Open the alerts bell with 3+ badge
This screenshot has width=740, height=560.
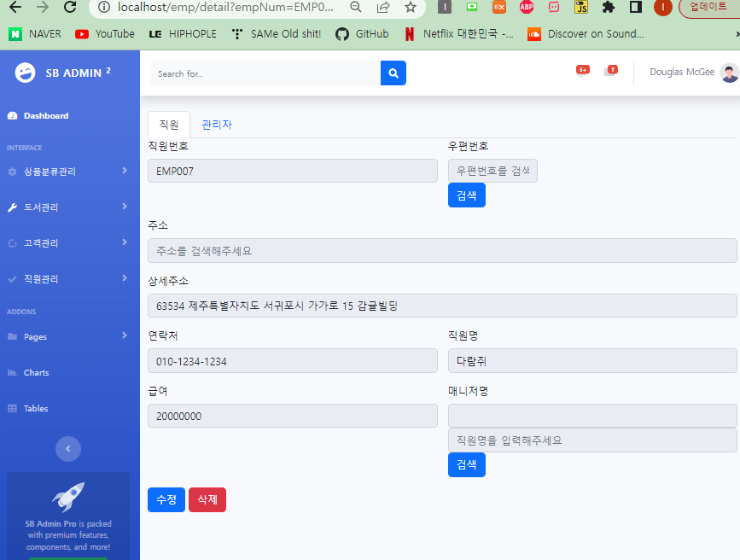pyautogui.click(x=583, y=72)
